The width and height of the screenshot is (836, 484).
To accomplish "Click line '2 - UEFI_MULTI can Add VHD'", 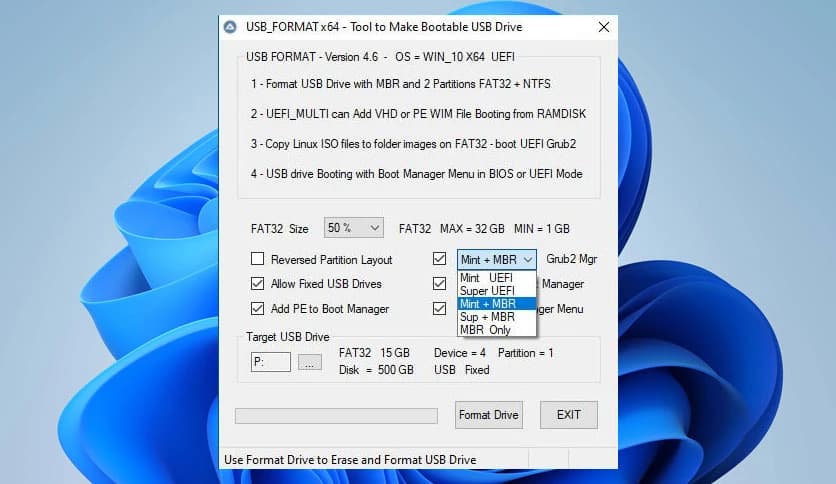I will [x=419, y=114].
